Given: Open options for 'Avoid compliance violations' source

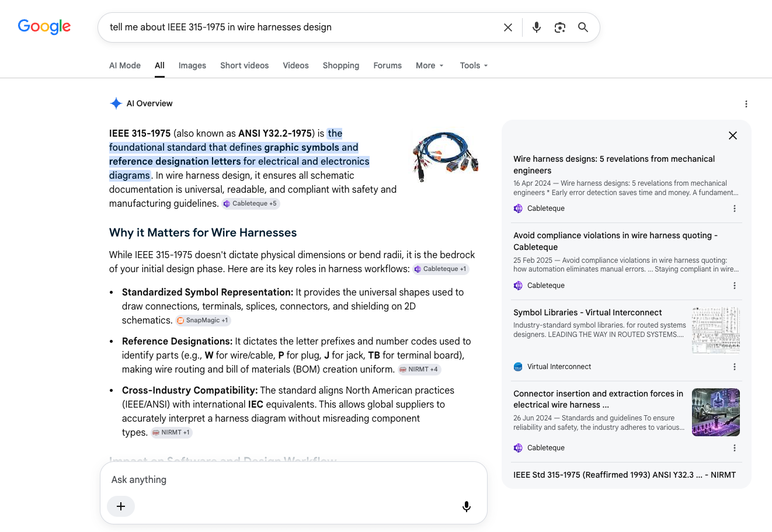Looking at the screenshot, I should pos(735,286).
